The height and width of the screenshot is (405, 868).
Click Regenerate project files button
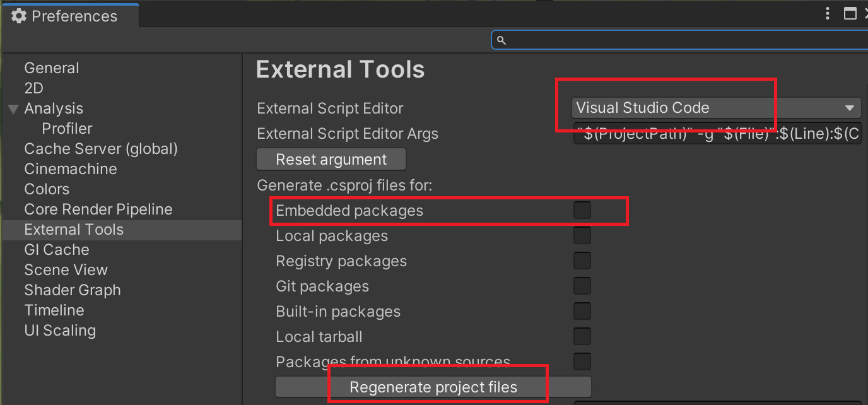(433, 387)
